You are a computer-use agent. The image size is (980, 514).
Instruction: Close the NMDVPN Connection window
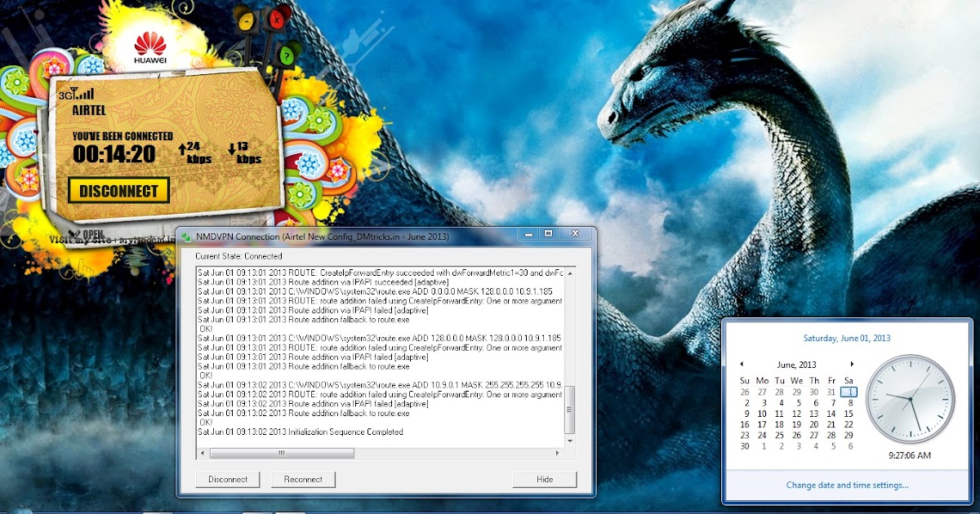coord(575,234)
